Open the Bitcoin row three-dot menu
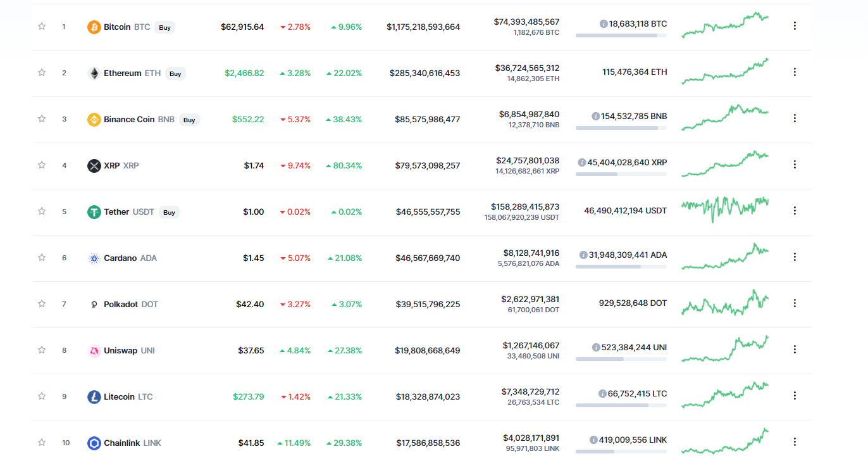 [795, 26]
